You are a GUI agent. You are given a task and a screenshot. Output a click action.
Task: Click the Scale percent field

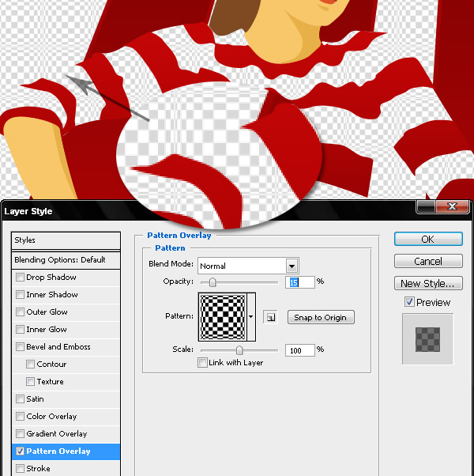(x=300, y=350)
